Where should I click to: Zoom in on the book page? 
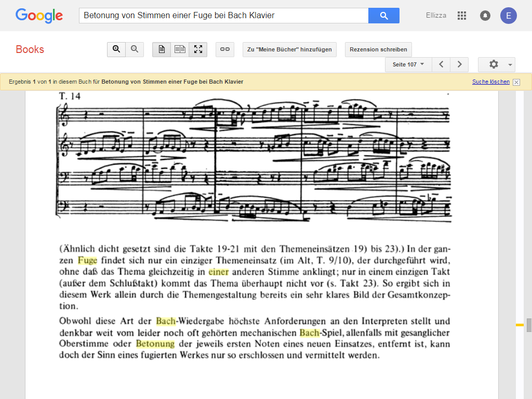click(x=116, y=49)
